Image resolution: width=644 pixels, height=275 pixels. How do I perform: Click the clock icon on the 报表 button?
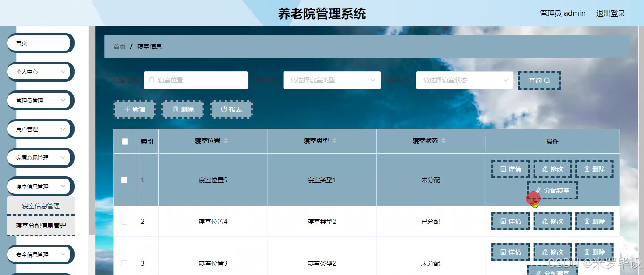tap(223, 109)
